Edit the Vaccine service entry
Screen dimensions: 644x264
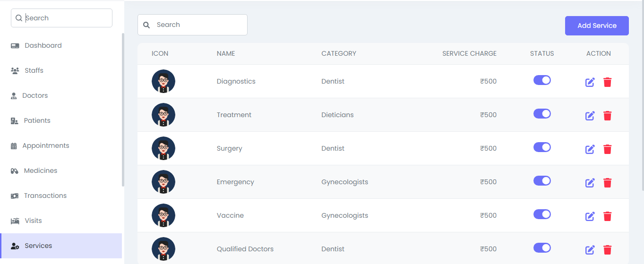590,217
